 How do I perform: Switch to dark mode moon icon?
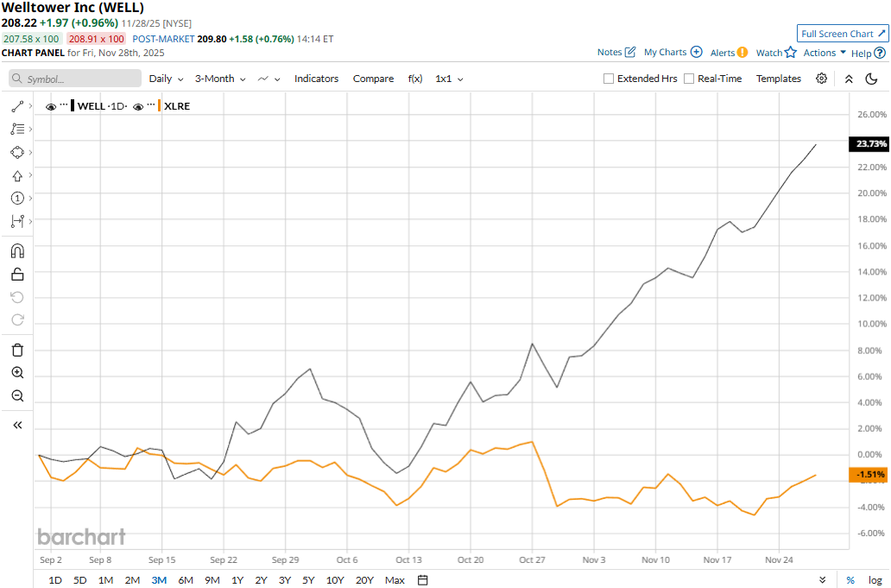tap(872, 79)
